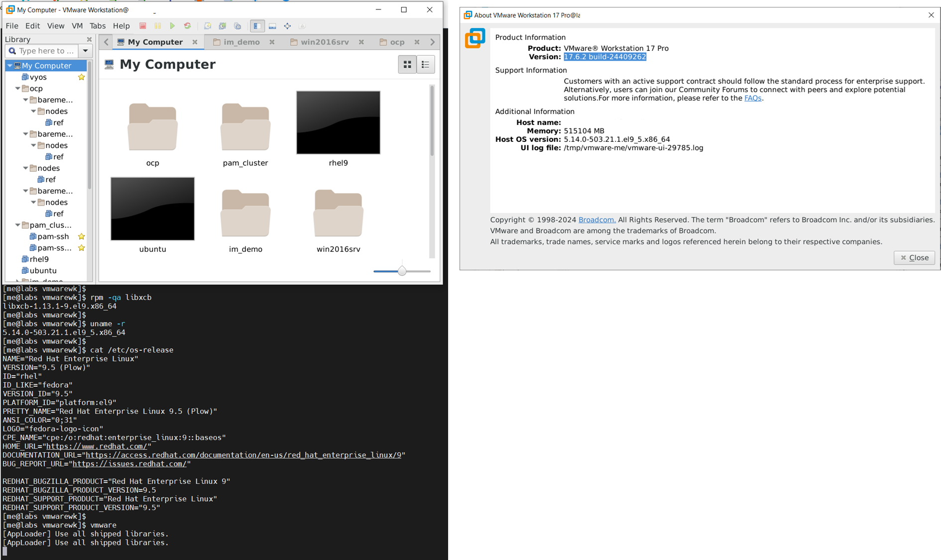The image size is (941, 560).
Task: Click the take snapshot toolbar icon
Action: pos(208,26)
